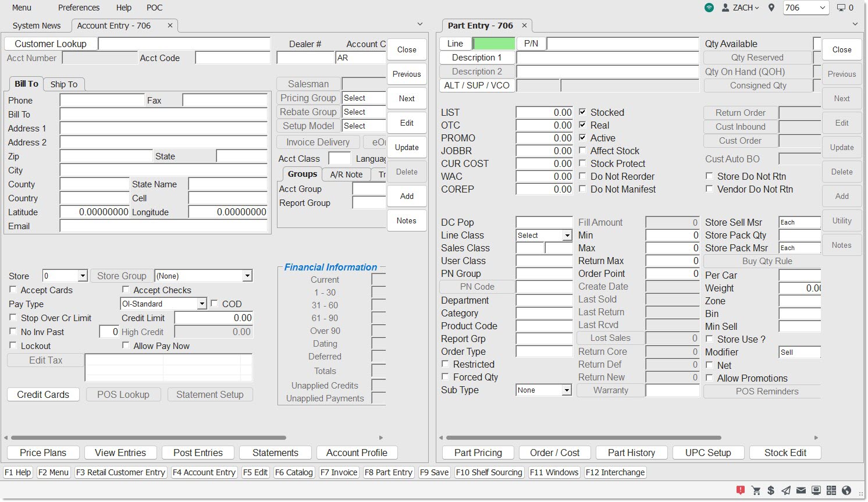Open the envelope mail icon
This screenshot has height=502, width=868.
click(x=801, y=490)
